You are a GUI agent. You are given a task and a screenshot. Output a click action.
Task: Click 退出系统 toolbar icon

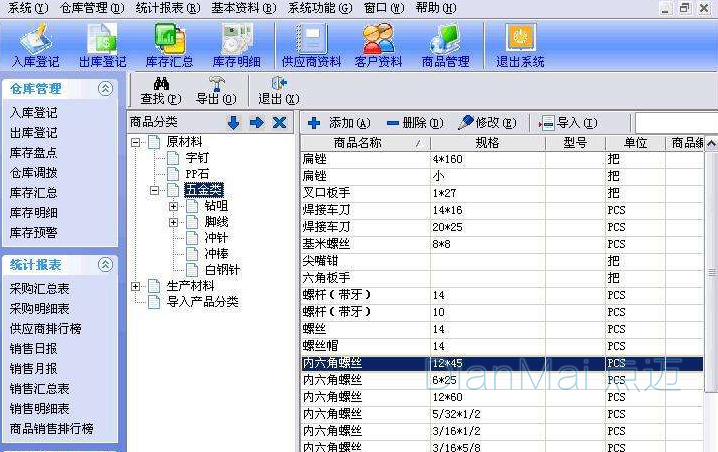[520, 45]
